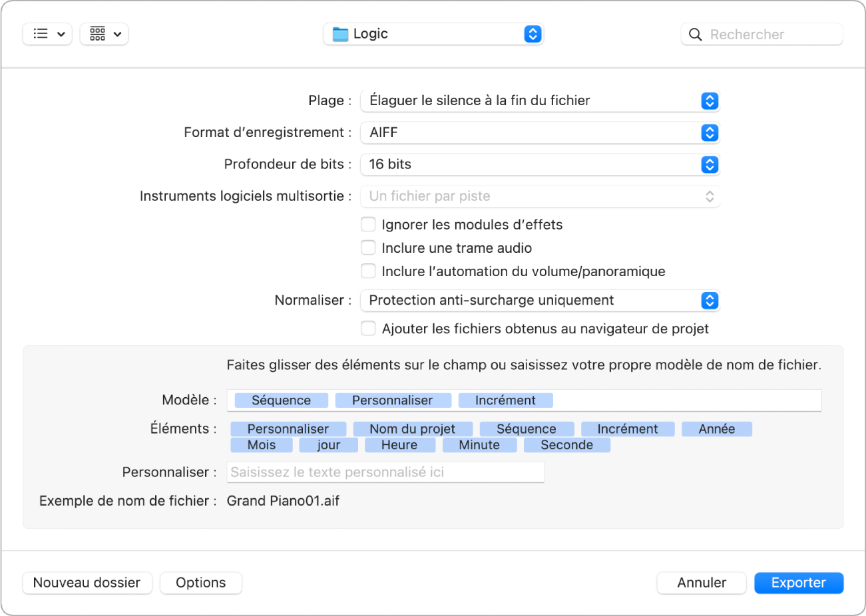Click the search magnifier icon
The width and height of the screenshot is (866, 616).
coord(695,34)
